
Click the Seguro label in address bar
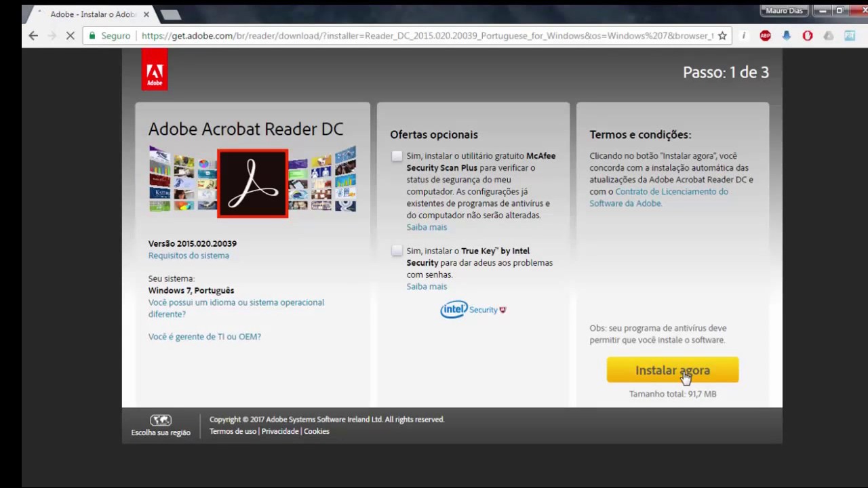(x=115, y=36)
